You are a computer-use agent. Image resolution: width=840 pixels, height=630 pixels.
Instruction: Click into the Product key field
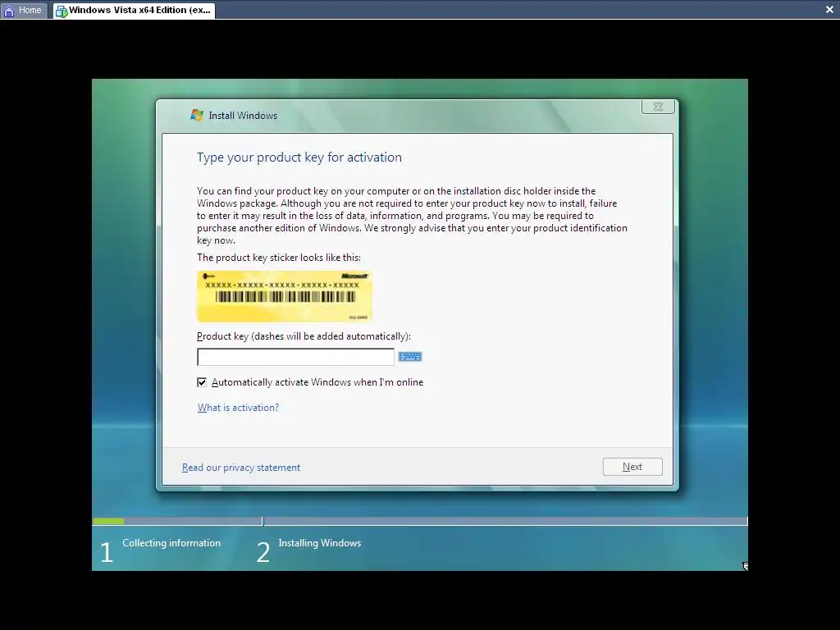click(295, 357)
